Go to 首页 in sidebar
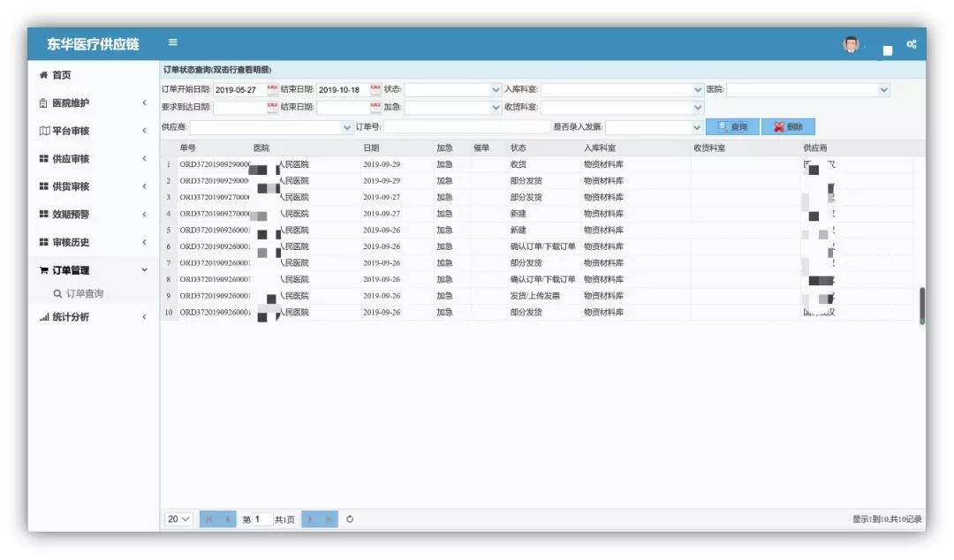This screenshot has height=560, width=954. tap(61, 75)
